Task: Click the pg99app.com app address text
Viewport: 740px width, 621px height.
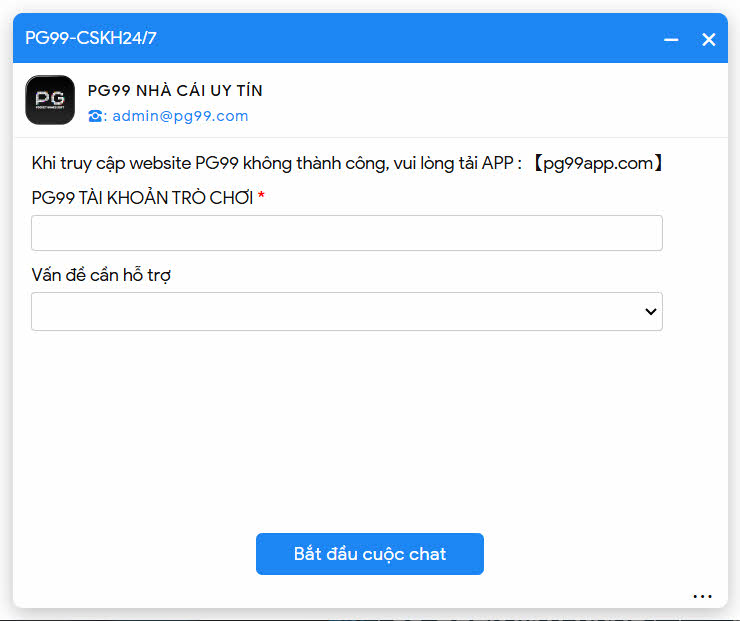Action: [598, 163]
